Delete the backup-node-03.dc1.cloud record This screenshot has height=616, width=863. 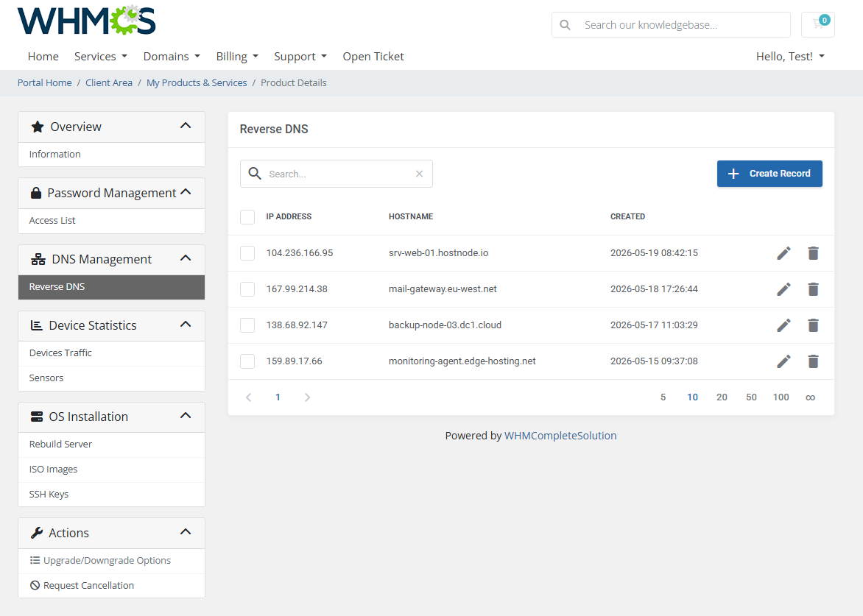813,325
